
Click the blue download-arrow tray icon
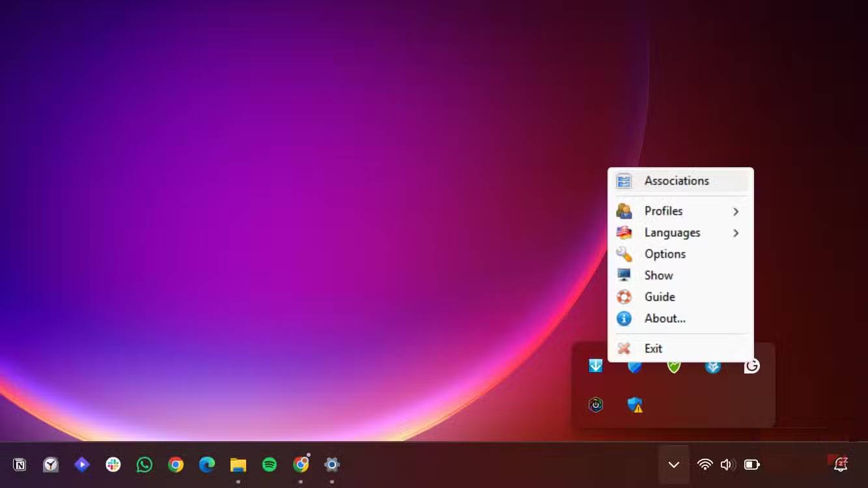pos(596,366)
